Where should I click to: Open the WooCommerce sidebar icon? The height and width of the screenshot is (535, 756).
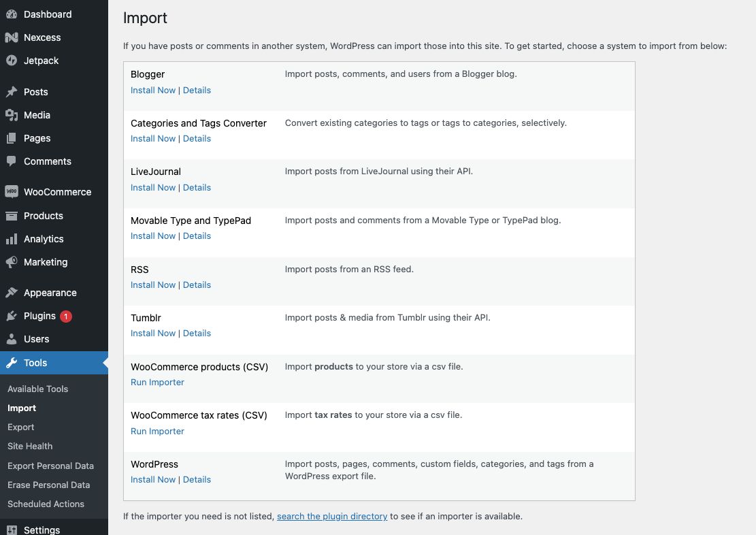click(15, 192)
